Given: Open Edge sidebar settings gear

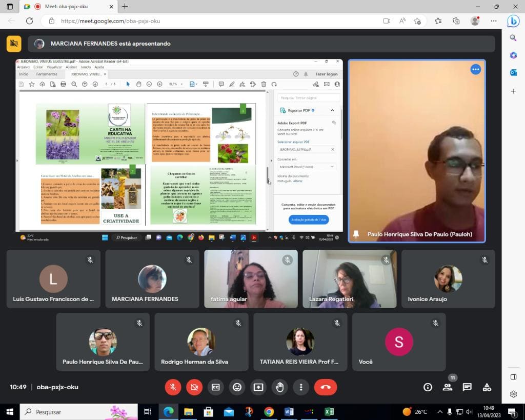Looking at the screenshot, I should (x=513, y=394).
